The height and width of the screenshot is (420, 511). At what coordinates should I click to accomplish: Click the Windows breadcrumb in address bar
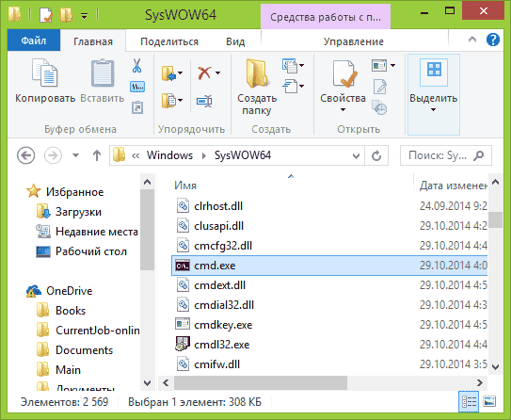169,155
